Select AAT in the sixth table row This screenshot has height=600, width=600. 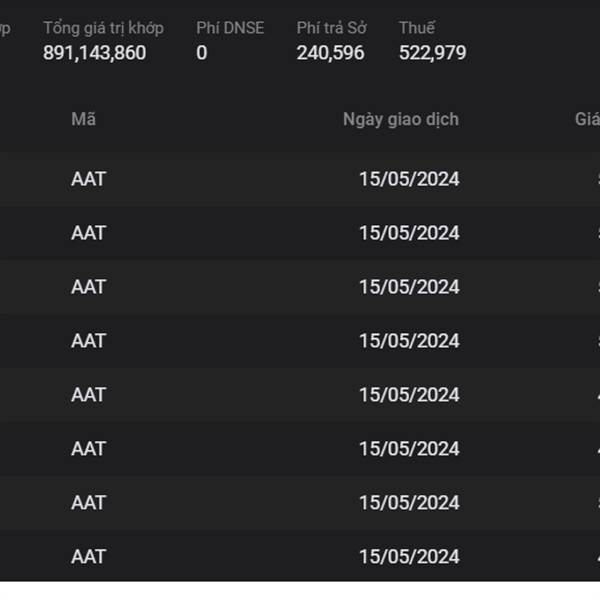click(88, 449)
